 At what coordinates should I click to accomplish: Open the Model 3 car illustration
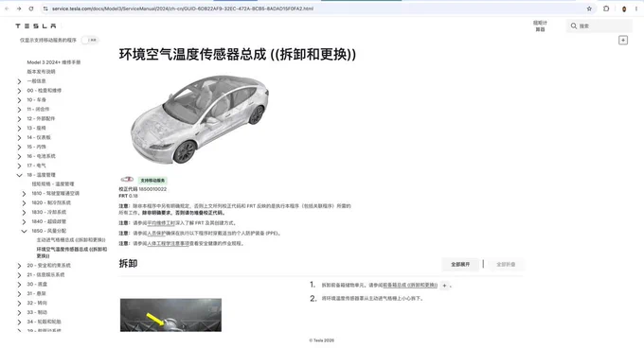(200, 119)
